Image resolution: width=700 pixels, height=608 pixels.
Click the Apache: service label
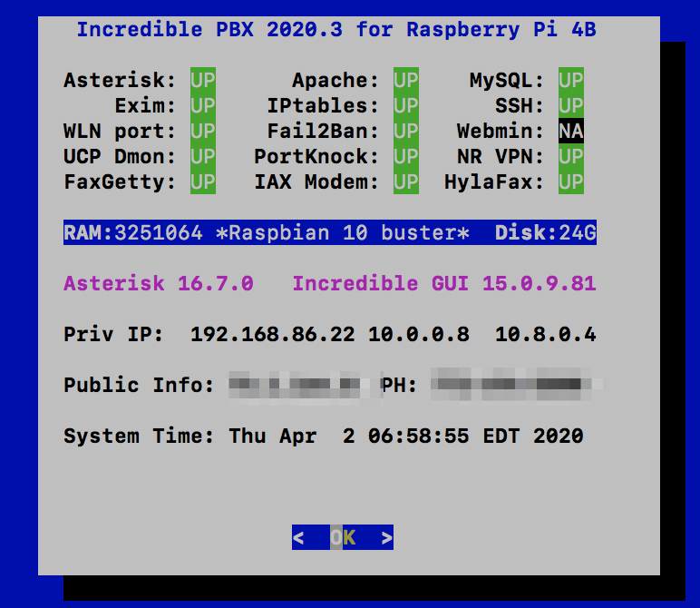[x=335, y=81]
